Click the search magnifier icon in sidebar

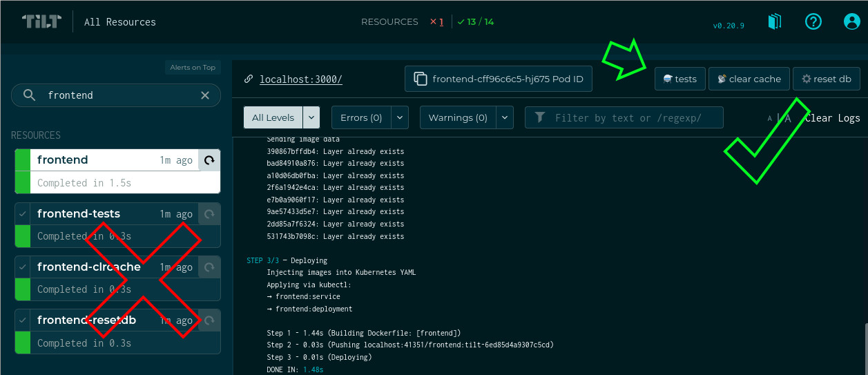point(29,95)
